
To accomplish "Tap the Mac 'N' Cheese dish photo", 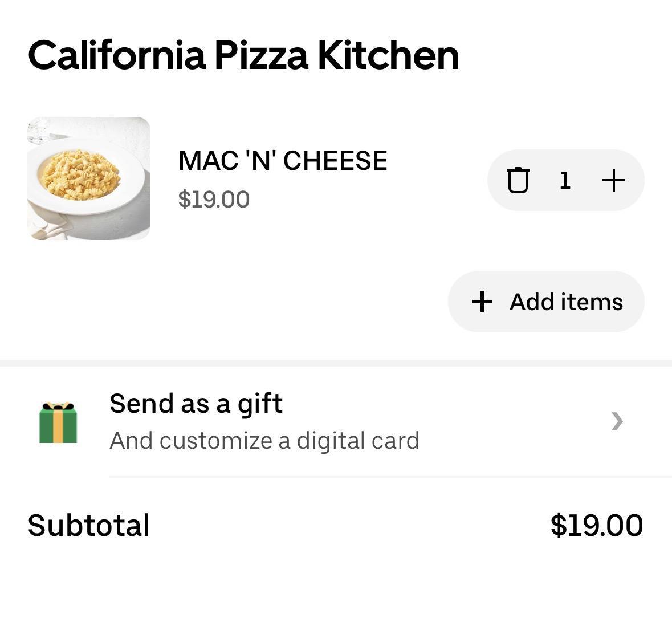I will coord(89,178).
